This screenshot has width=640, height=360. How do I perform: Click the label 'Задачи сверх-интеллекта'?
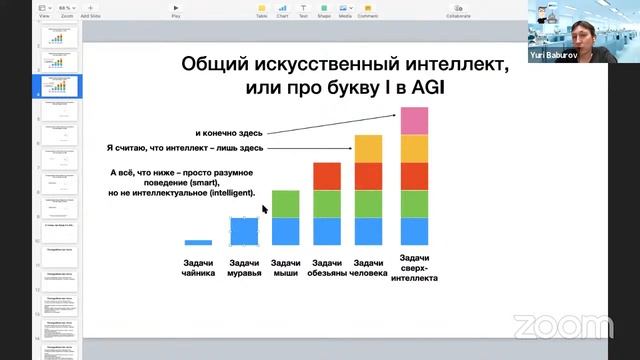[x=414, y=268]
